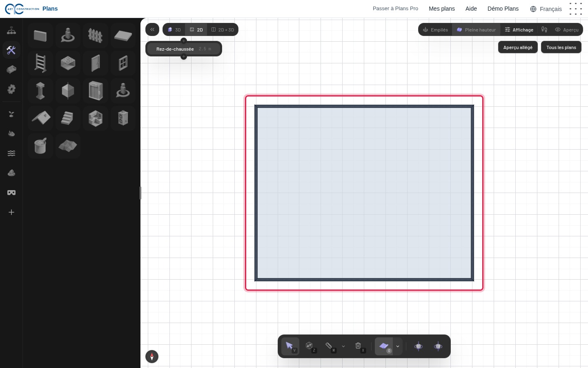
Task: Choose the paint bucket icon
Action: pos(40,146)
